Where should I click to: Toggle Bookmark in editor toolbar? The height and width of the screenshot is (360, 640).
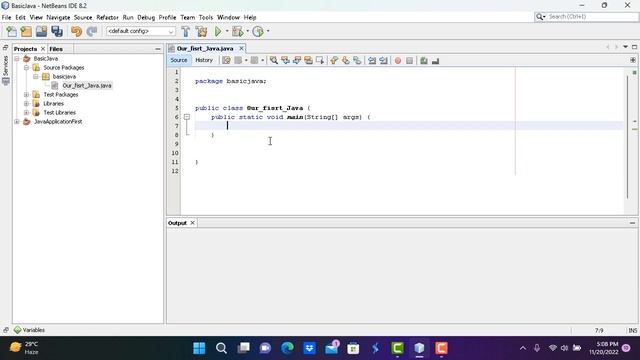point(357,60)
